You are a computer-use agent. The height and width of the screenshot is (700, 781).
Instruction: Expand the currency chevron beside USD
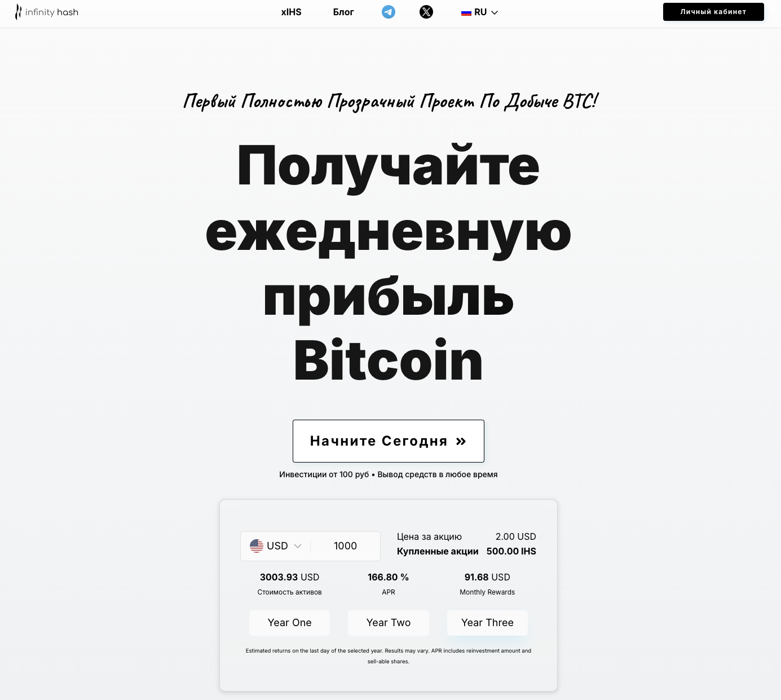[298, 546]
